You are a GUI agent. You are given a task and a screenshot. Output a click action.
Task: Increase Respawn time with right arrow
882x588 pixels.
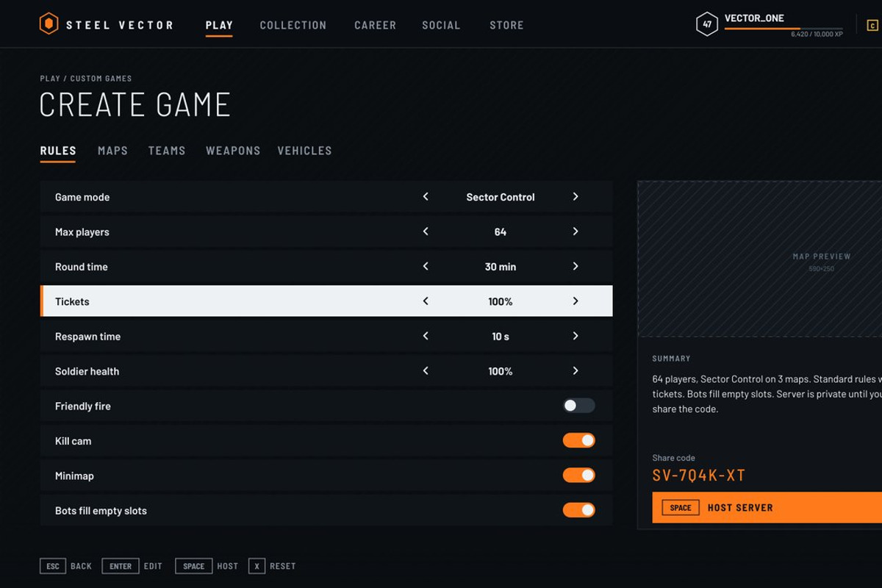pos(576,336)
